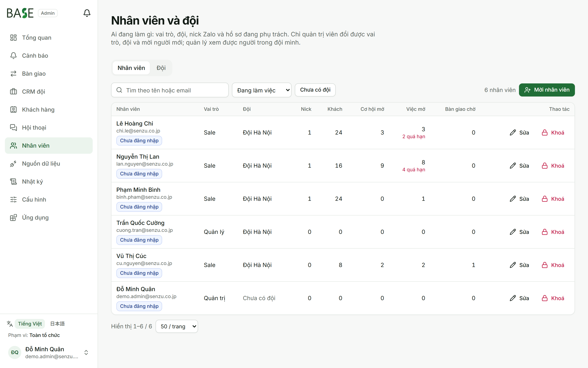The image size is (588, 368).
Task: Click Sửa for Nguyễn Thị Lan
Action: coord(519,166)
